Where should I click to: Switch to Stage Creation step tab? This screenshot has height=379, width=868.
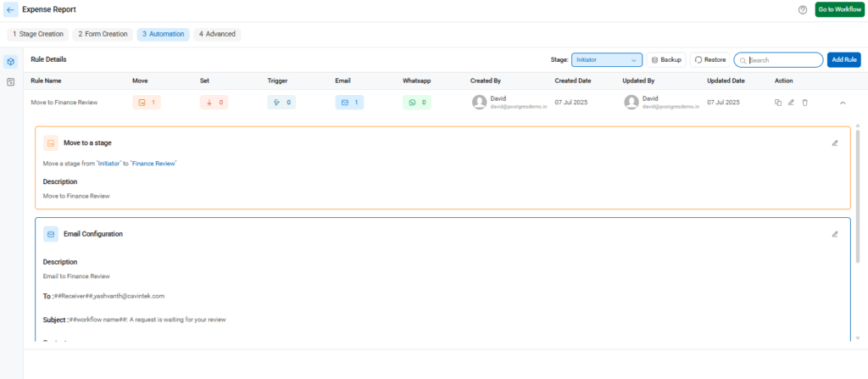coord(38,35)
